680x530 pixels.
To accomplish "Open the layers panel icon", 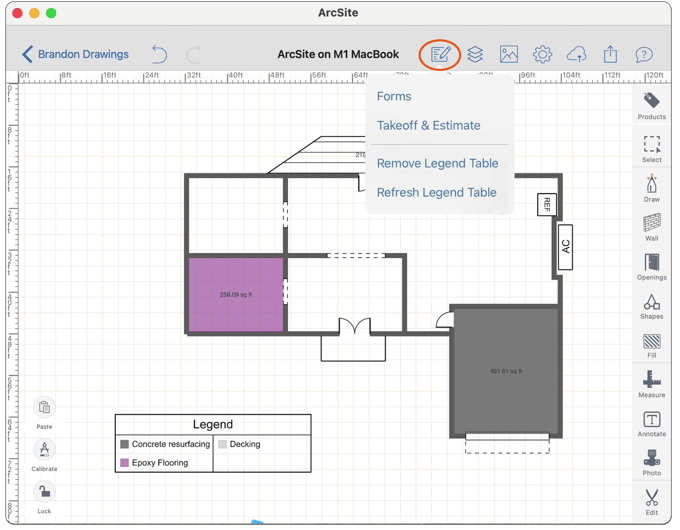I will (475, 54).
